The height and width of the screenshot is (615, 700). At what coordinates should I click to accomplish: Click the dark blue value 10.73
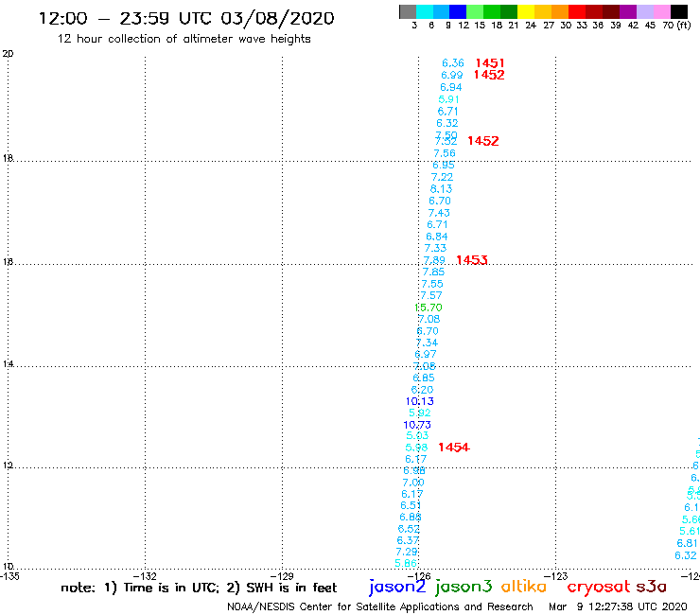coord(417,425)
